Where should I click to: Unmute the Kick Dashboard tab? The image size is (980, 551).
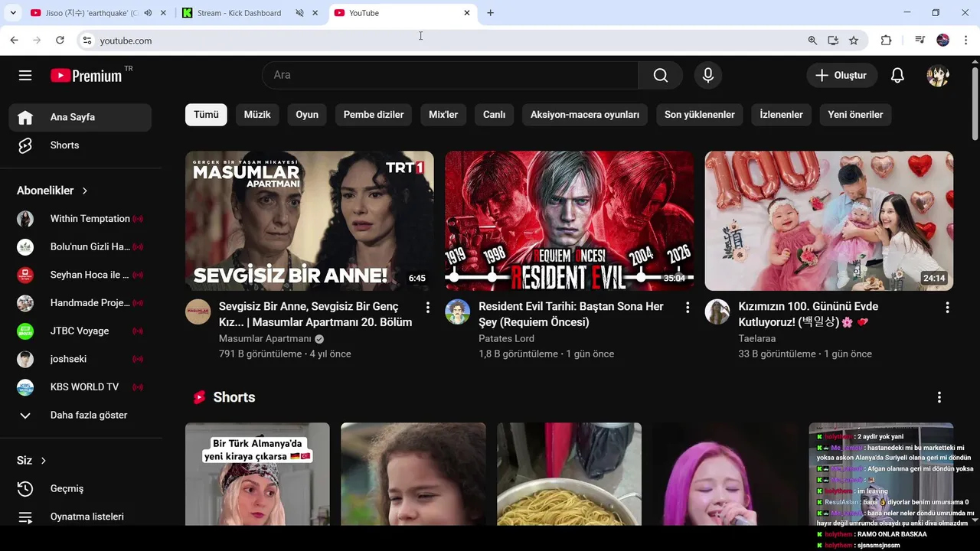[x=299, y=13]
